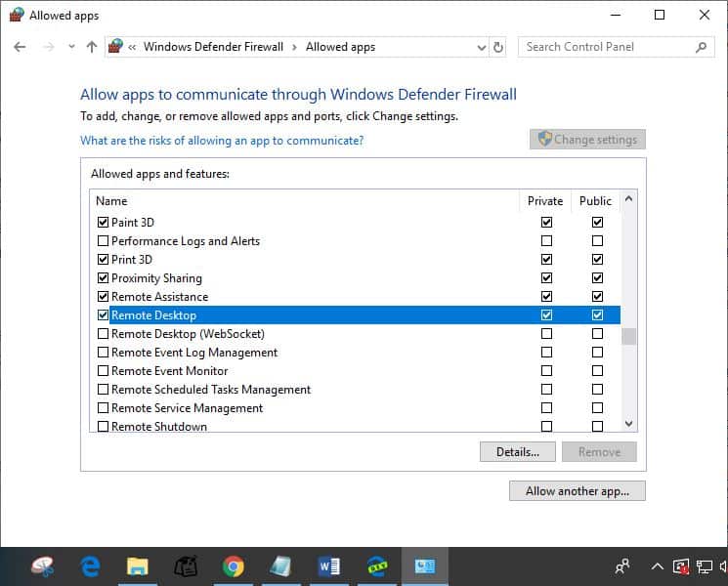Open the risks of allowing an app link
This screenshot has height=586, width=728.
tap(222, 141)
